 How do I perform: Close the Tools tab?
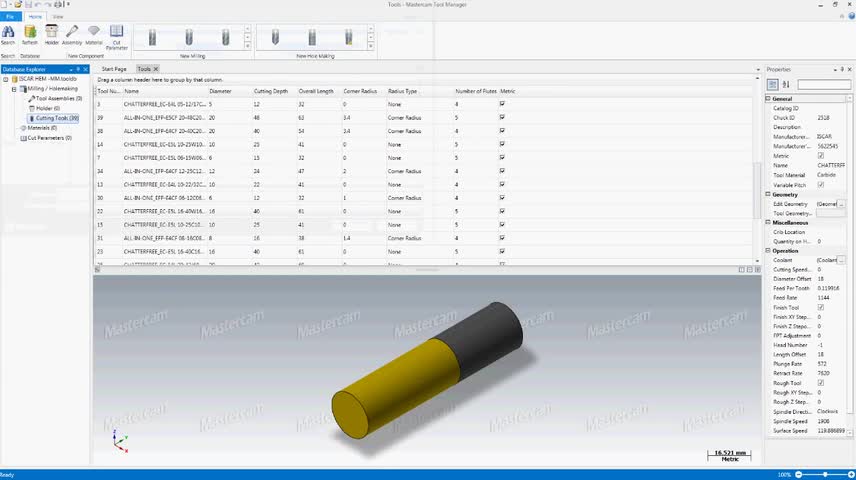(x=156, y=69)
